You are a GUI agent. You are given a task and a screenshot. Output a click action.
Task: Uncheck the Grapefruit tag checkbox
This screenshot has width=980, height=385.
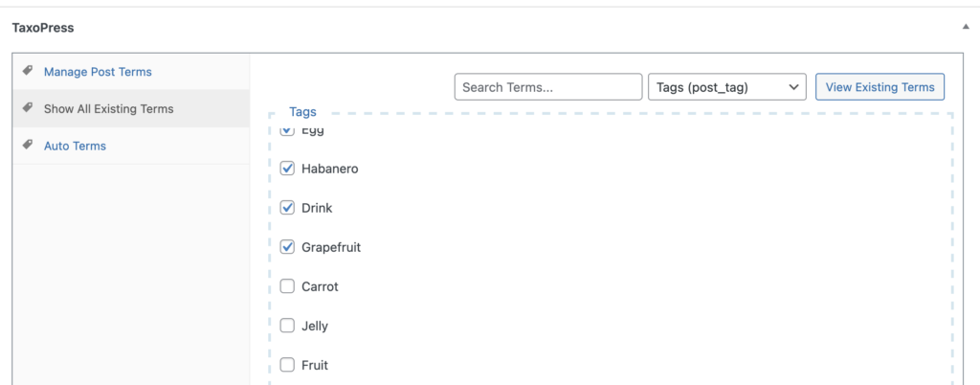287,247
